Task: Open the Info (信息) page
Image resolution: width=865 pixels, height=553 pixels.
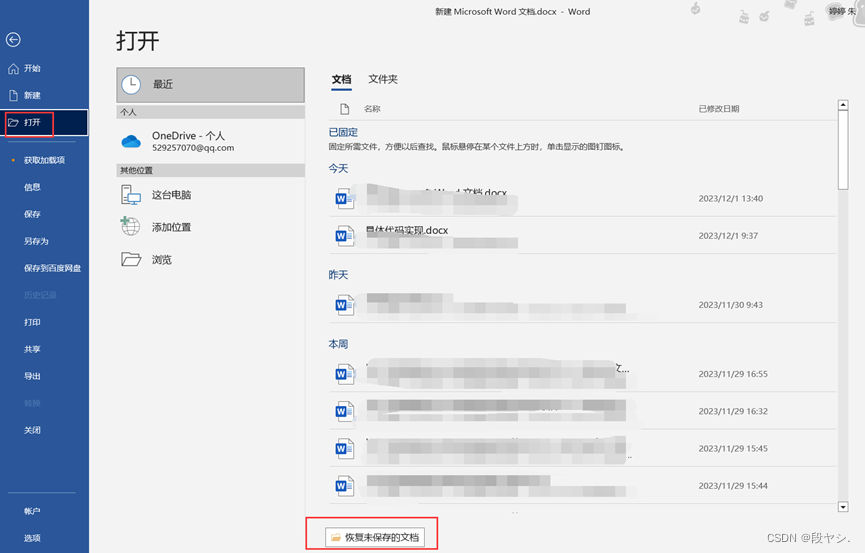Action: 32,187
